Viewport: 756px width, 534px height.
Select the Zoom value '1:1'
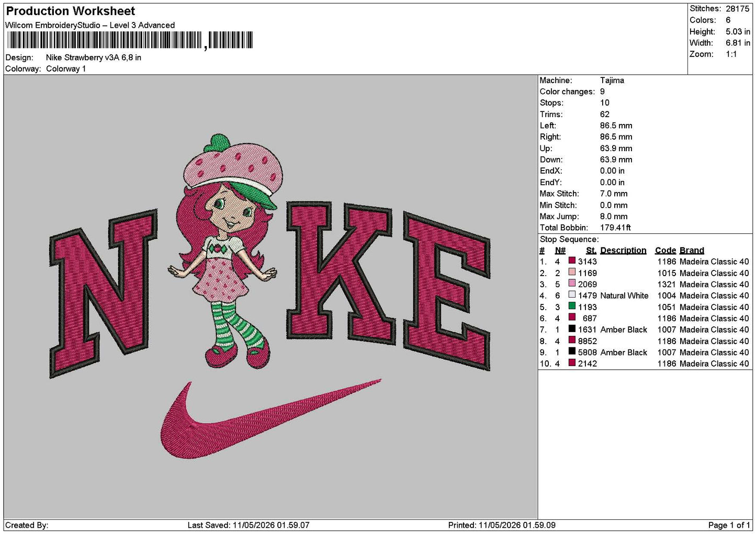click(x=731, y=54)
